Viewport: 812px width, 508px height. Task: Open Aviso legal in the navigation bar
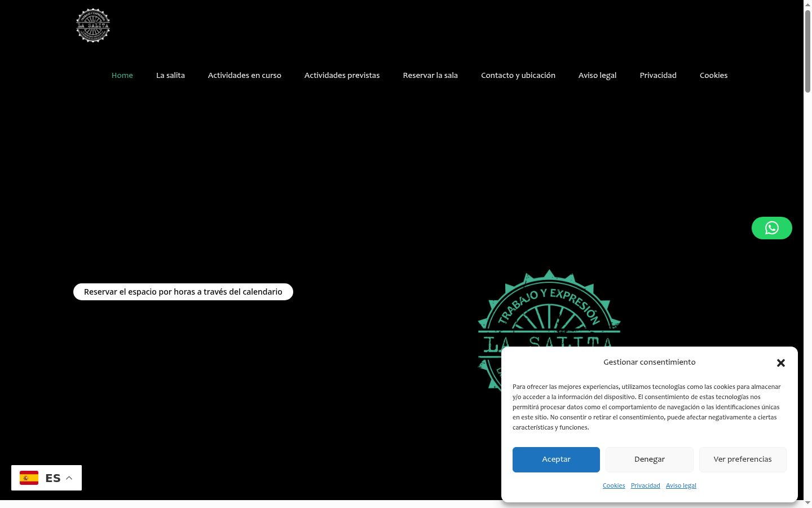click(597, 75)
